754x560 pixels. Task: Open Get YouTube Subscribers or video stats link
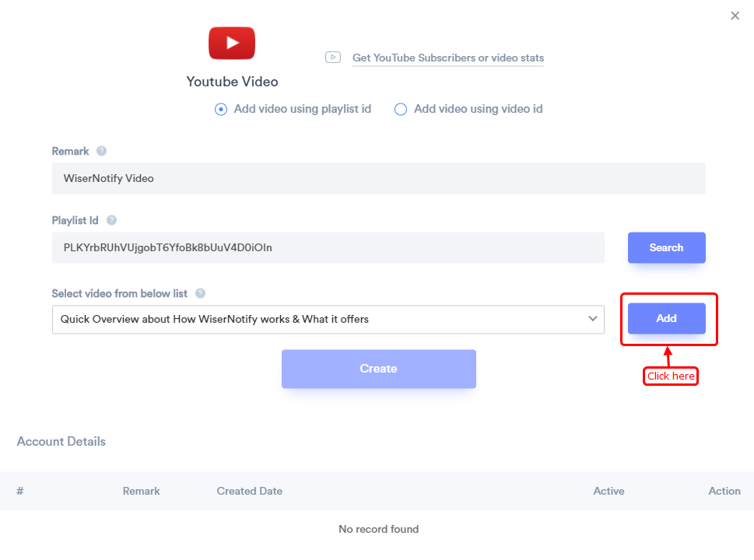point(448,58)
